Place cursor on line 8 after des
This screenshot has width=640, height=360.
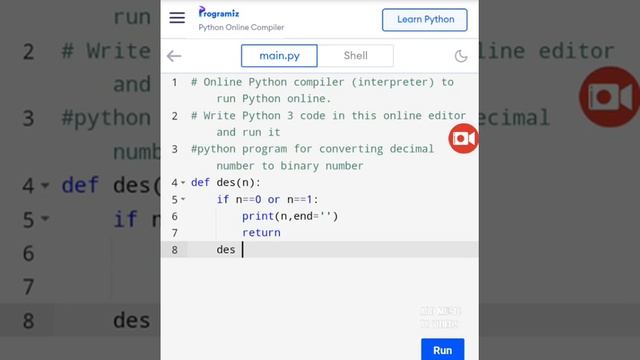243,249
